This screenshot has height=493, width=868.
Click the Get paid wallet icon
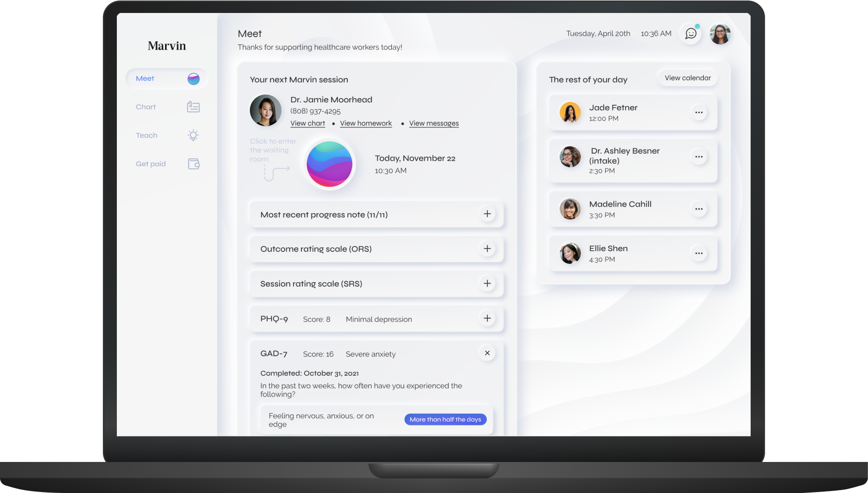click(x=193, y=164)
